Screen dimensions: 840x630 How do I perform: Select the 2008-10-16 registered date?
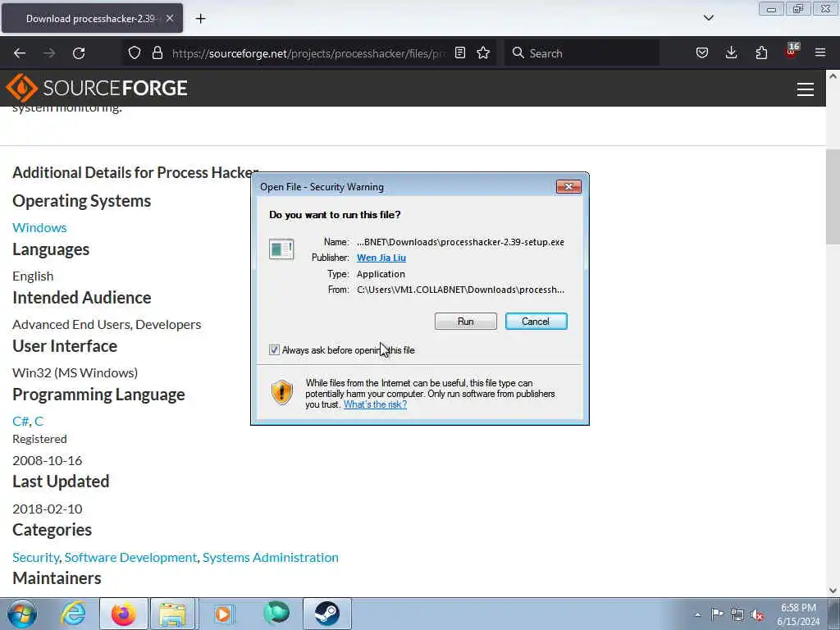(x=48, y=461)
